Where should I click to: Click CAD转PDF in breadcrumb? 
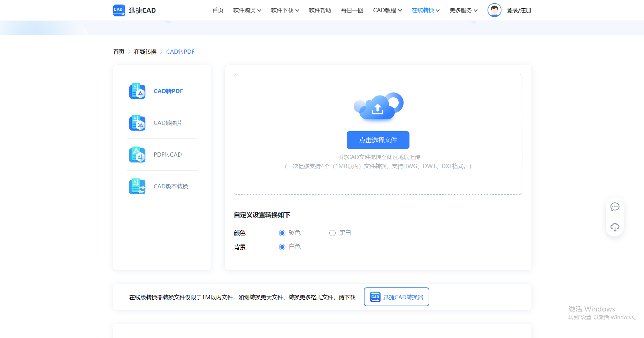(x=180, y=52)
